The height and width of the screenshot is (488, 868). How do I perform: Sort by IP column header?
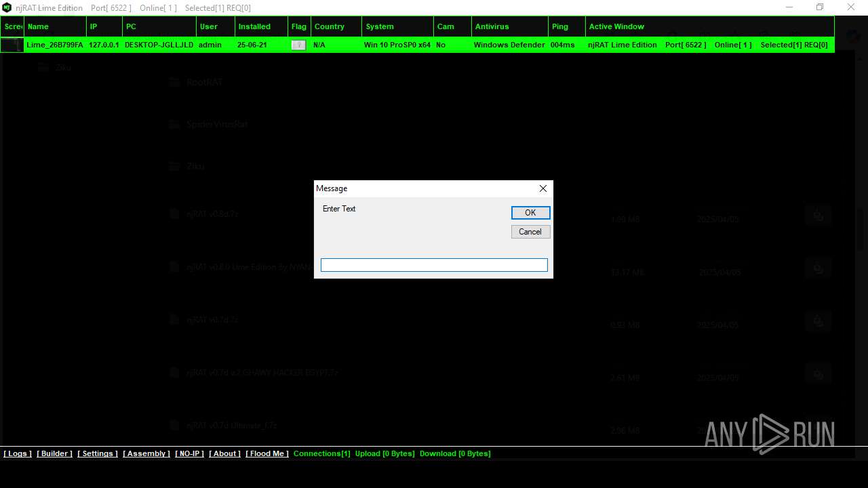(x=104, y=26)
